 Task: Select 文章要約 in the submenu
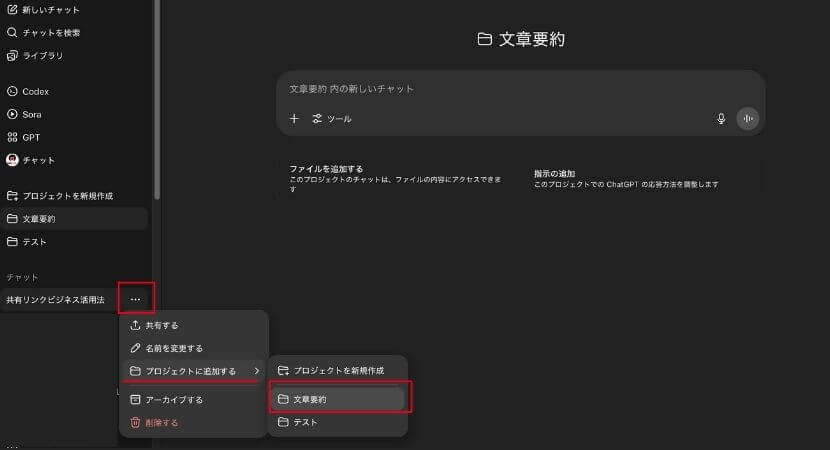pyautogui.click(x=338, y=399)
